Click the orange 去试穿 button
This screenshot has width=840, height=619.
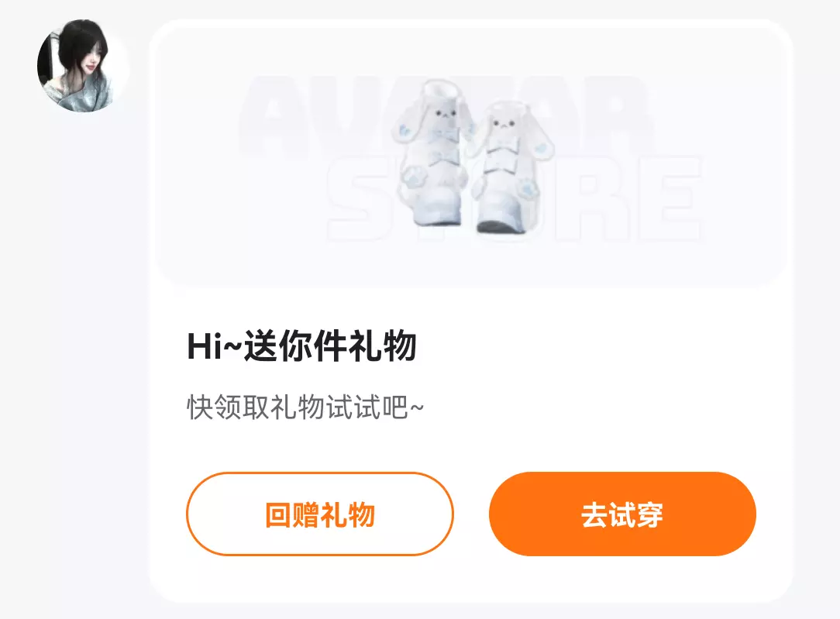click(x=622, y=514)
